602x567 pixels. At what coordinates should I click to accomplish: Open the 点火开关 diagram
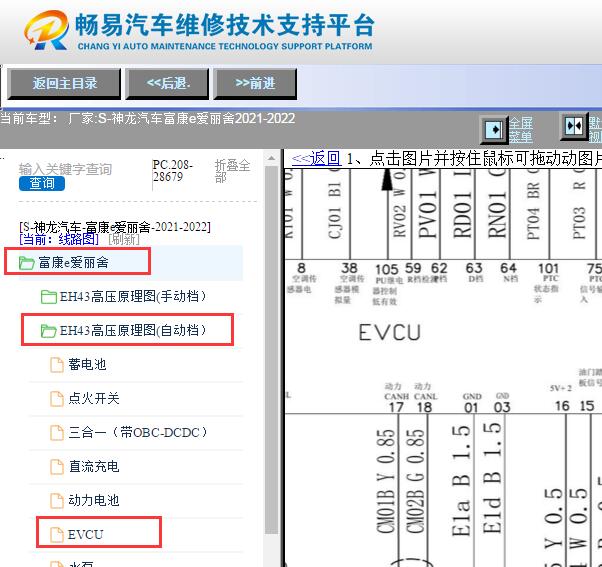click(x=94, y=398)
